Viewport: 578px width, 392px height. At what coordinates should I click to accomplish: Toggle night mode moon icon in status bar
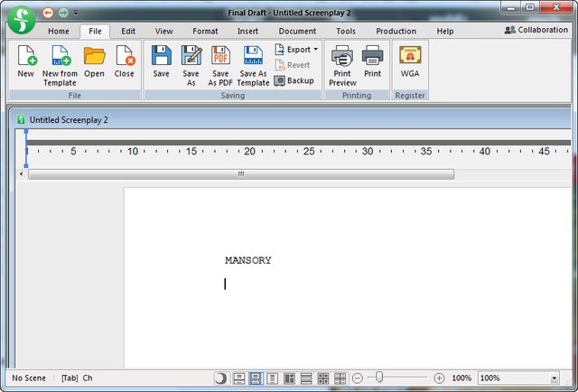(x=221, y=378)
